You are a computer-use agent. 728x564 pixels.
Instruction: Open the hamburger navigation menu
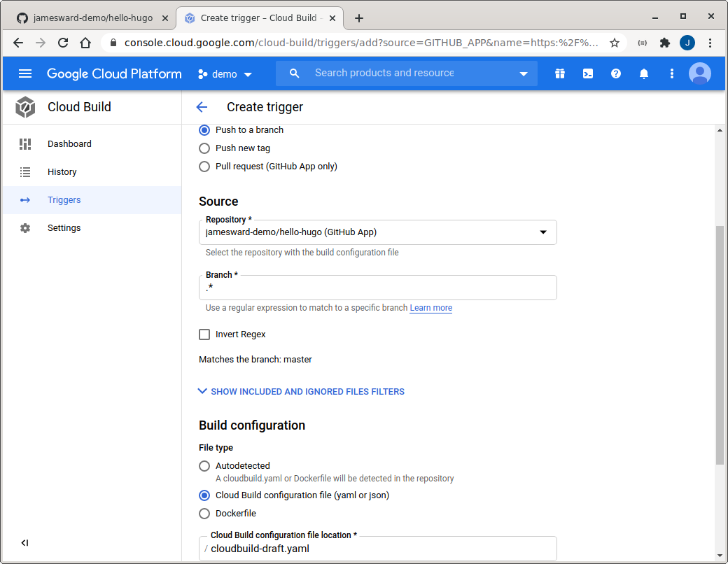click(25, 73)
